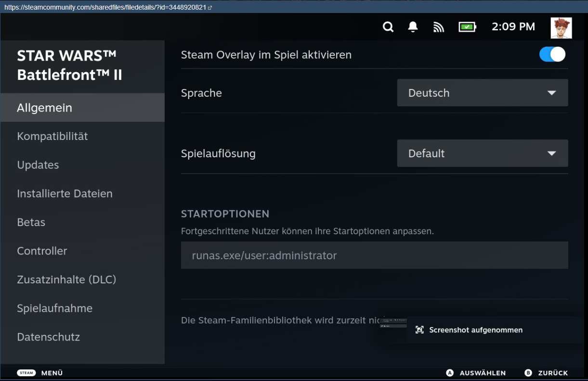Open the Spielauflösung dropdown showing Default
588x381 pixels.
click(483, 153)
